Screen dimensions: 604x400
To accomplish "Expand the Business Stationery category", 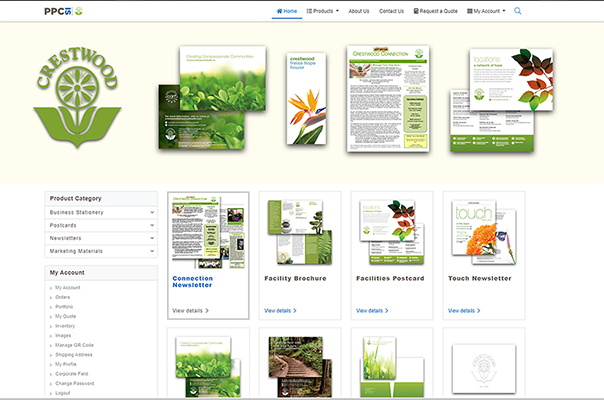I will tap(100, 212).
